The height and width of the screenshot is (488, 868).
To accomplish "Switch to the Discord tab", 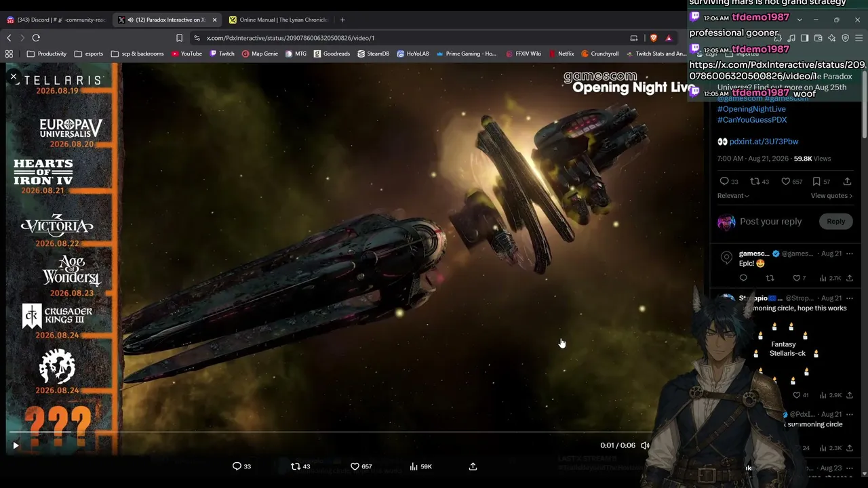I will (x=56, y=20).
